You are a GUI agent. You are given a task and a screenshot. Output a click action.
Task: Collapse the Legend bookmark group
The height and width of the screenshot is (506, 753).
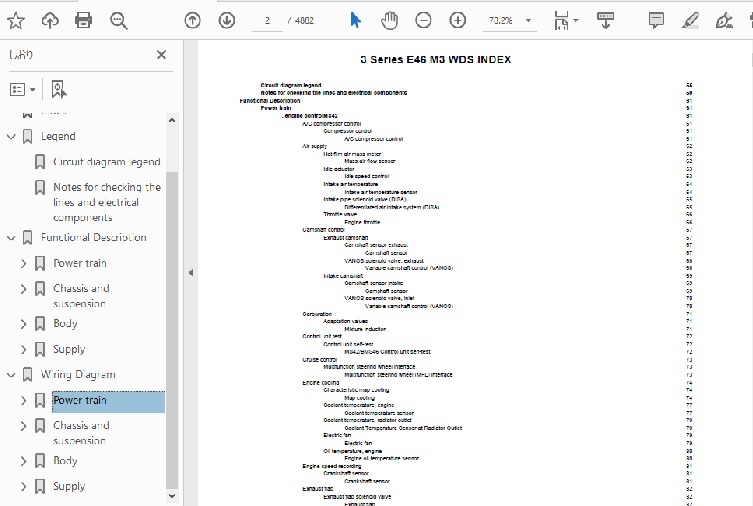coord(11,137)
